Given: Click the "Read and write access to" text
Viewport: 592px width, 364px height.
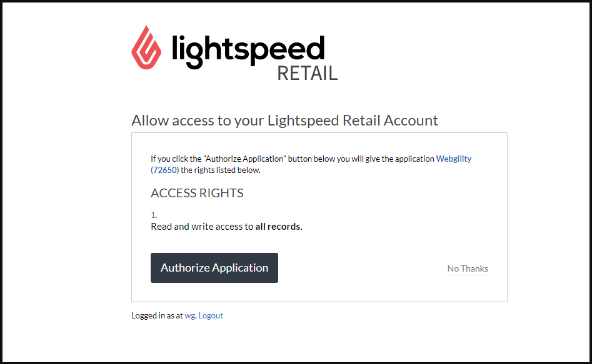Looking at the screenshot, I should tap(202, 227).
